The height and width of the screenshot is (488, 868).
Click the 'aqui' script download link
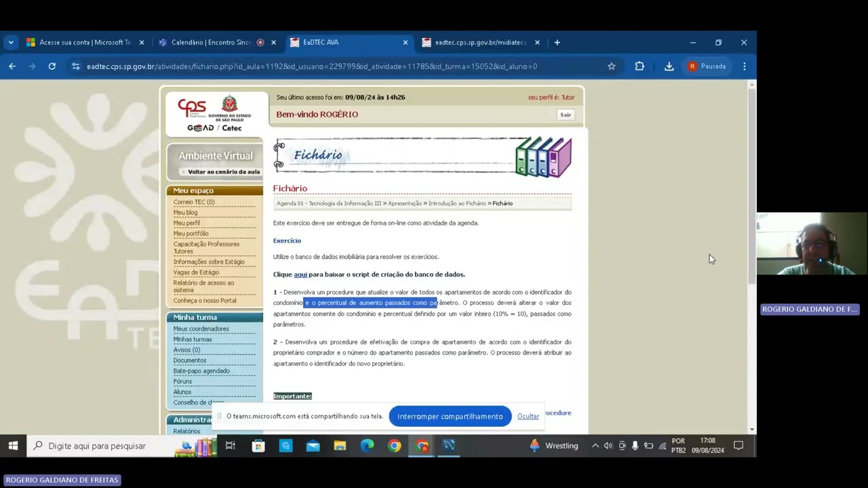pyautogui.click(x=300, y=274)
